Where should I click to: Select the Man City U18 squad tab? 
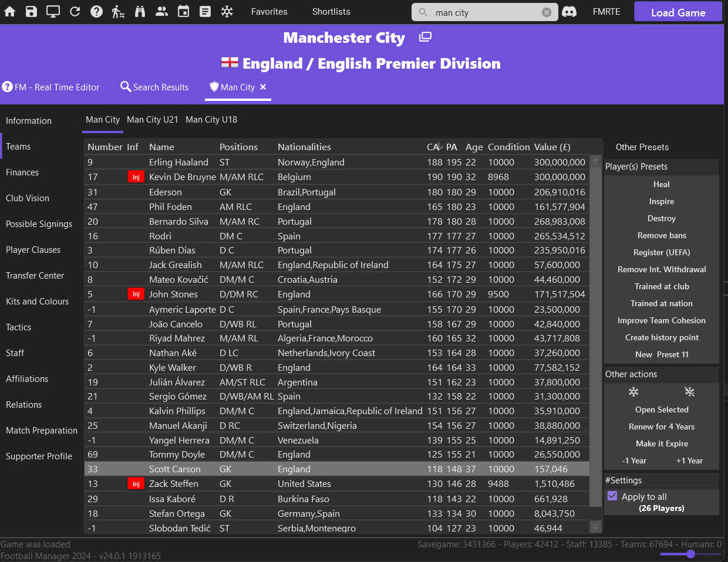click(211, 119)
